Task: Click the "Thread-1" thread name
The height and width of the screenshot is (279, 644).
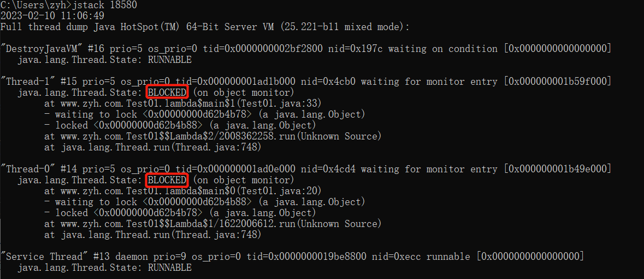Action: point(28,82)
